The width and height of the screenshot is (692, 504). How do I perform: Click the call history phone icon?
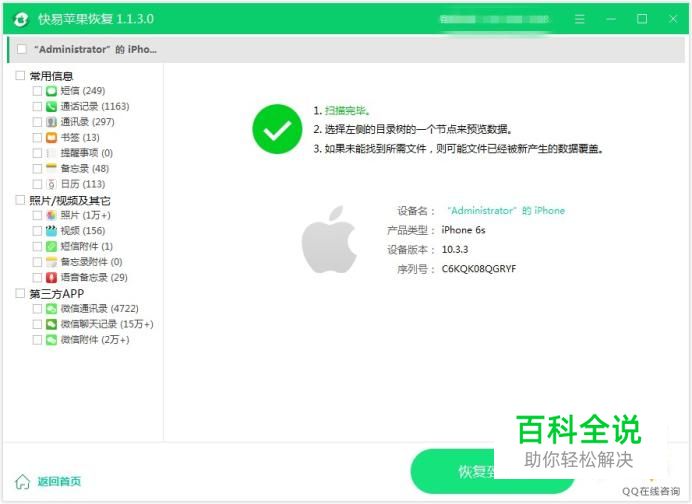tap(51, 106)
